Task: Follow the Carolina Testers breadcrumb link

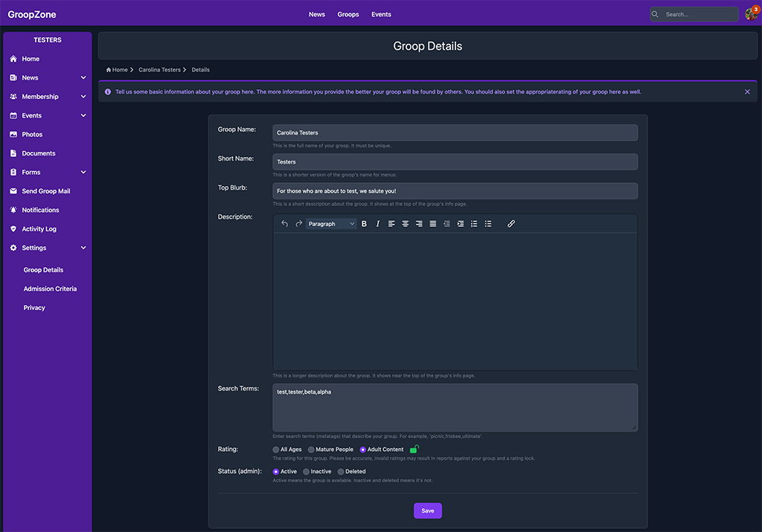Action: [159, 70]
